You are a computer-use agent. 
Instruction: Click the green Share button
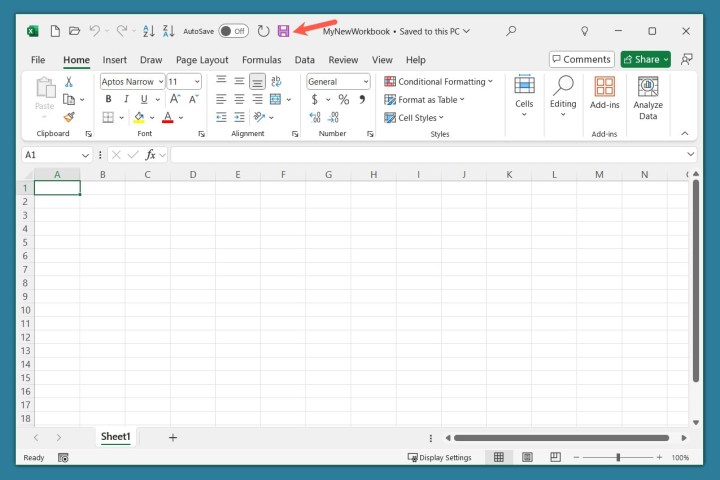click(x=645, y=60)
